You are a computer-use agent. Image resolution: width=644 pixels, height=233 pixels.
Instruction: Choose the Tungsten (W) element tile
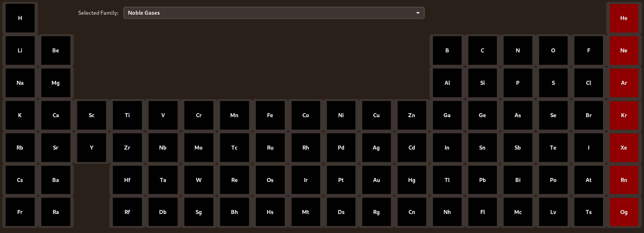[x=198, y=180]
